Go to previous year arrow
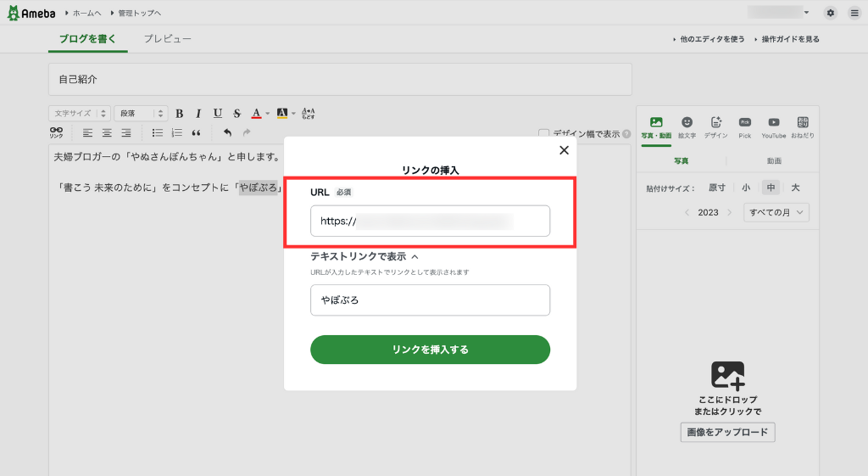The image size is (868, 476). tap(687, 212)
